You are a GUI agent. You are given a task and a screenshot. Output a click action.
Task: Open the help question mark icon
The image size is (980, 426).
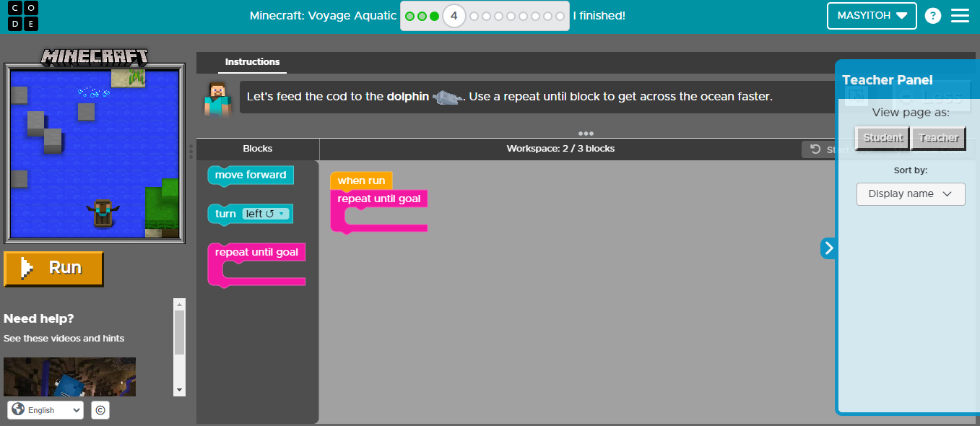coord(933,16)
